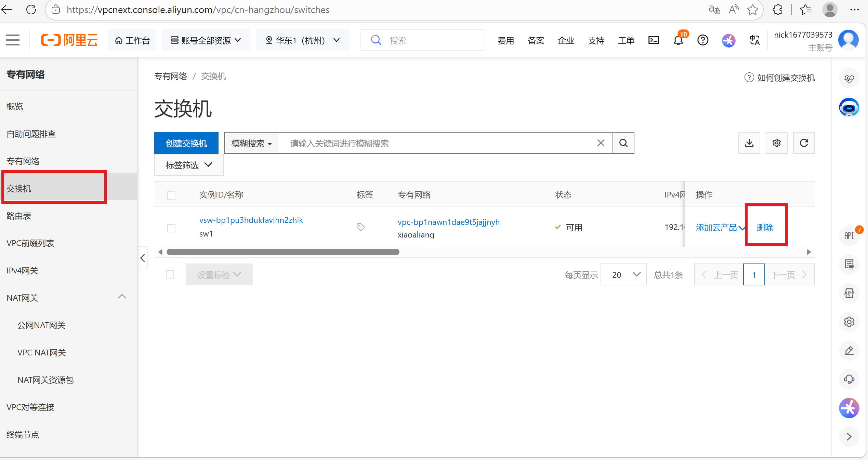Click the download/export list icon

749,143
